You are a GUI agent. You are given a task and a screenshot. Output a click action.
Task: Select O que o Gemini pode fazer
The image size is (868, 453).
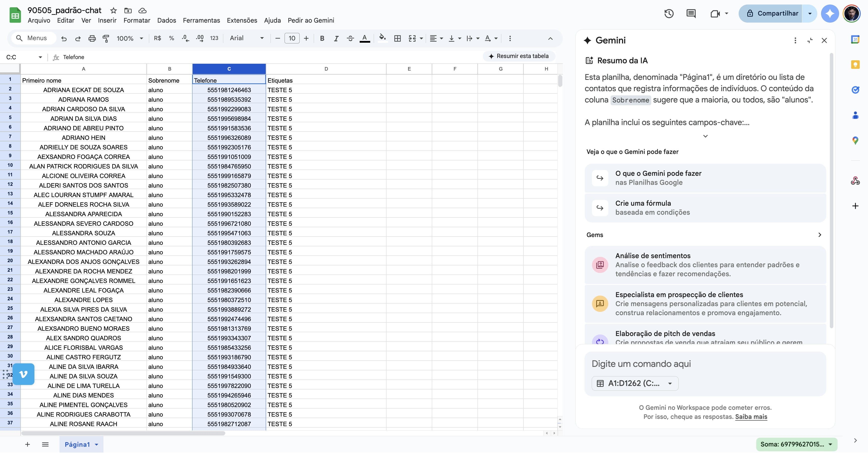pos(705,178)
